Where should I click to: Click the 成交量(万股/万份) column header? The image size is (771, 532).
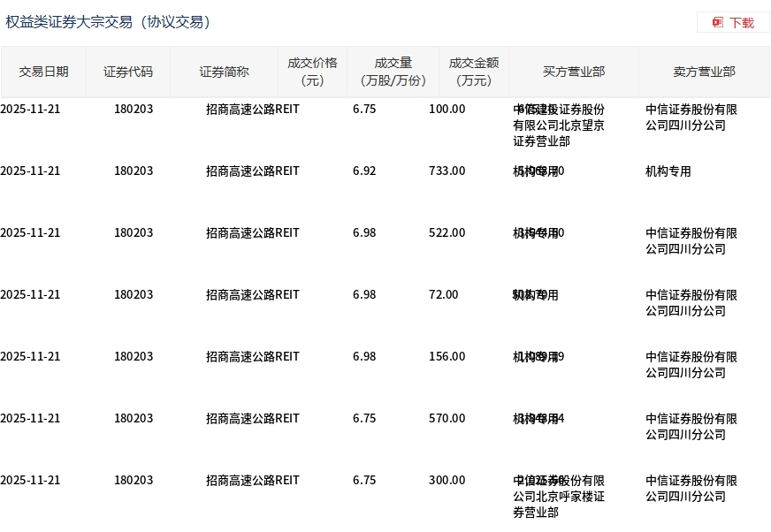pyautogui.click(x=393, y=72)
